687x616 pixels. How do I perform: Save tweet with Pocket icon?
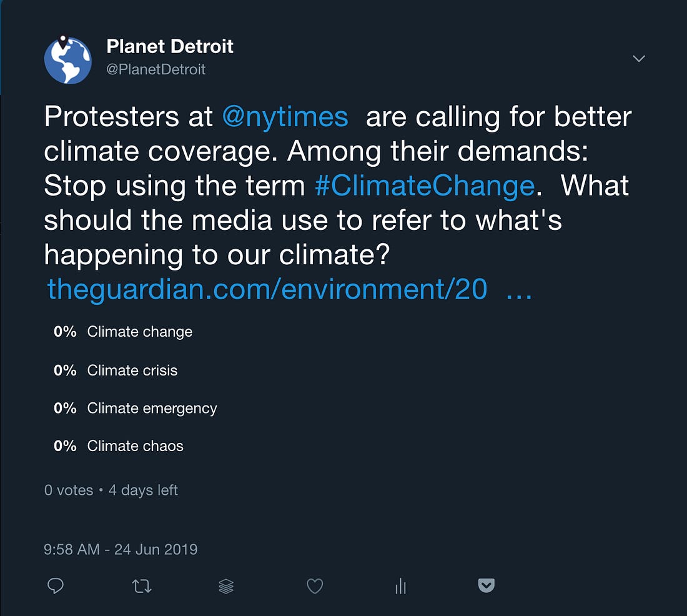(487, 585)
